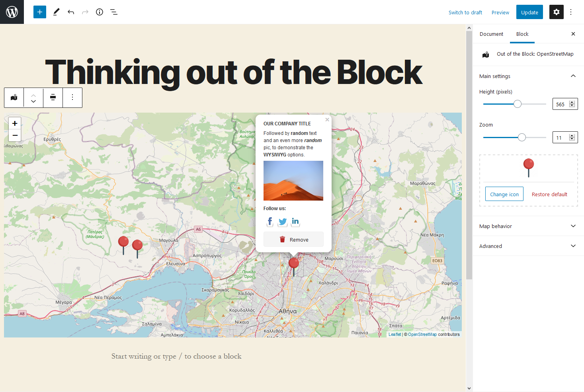
Task: Remove the marker via Remove button
Action: (293, 240)
